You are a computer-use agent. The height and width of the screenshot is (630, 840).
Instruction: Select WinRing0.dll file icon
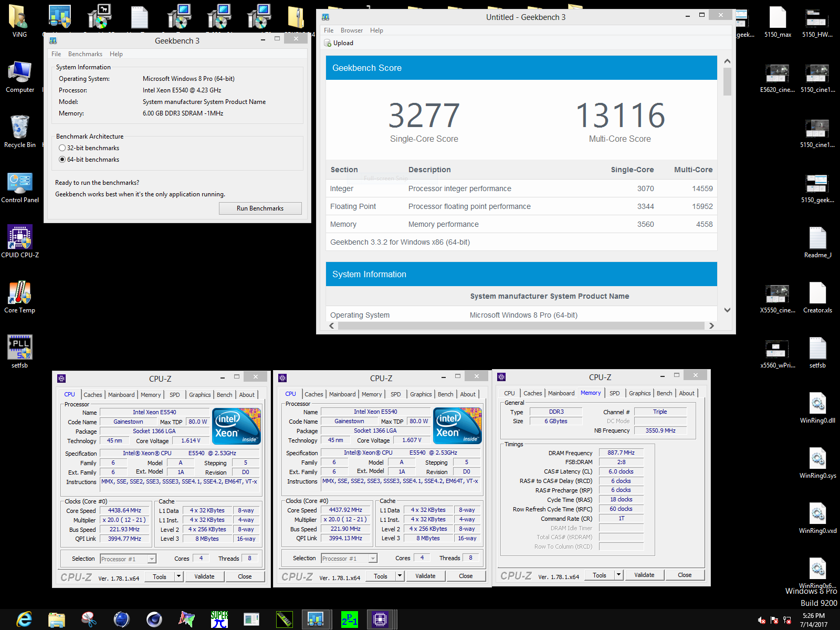tap(817, 408)
